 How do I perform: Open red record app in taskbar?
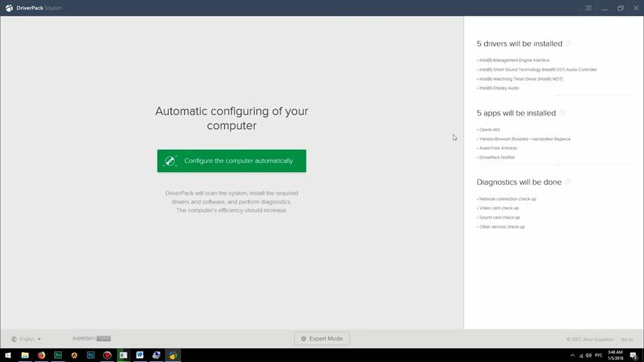[107, 355]
